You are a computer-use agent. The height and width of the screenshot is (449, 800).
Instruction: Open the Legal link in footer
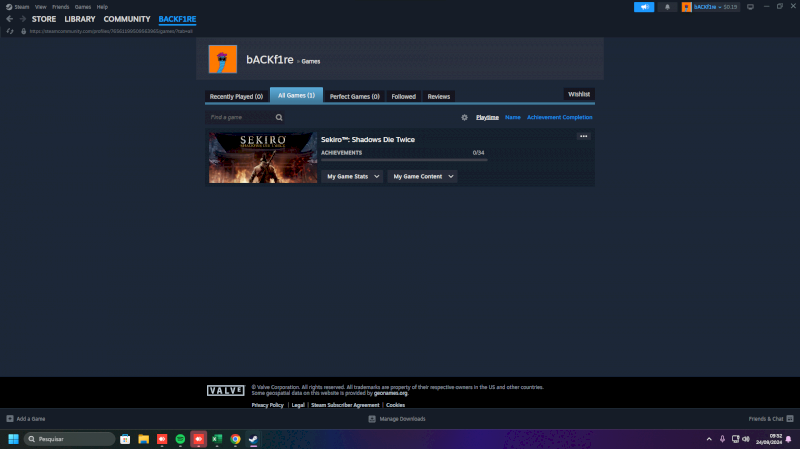298,405
